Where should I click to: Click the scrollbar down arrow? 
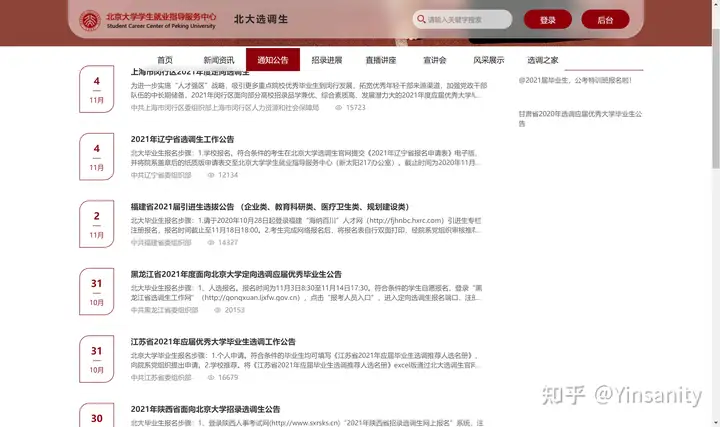click(x=716, y=423)
